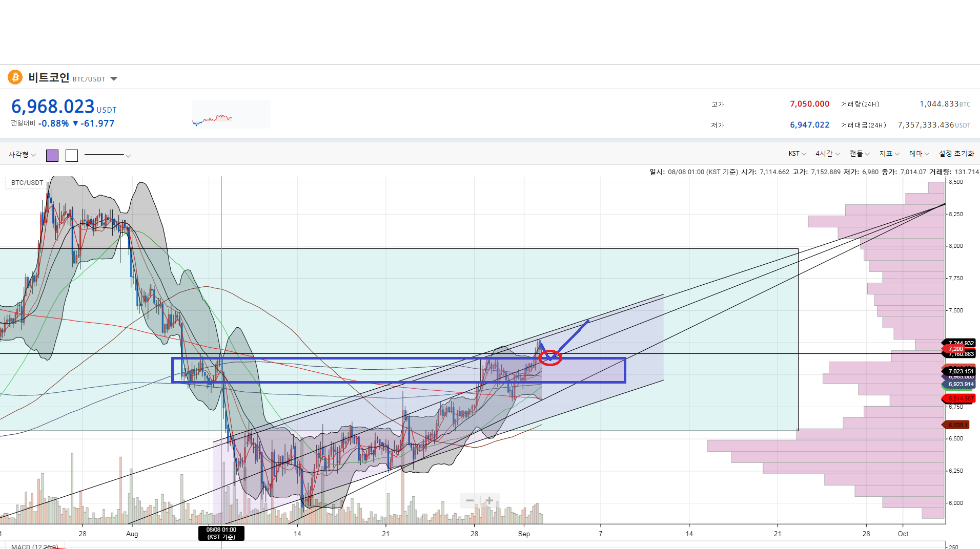The image size is (980, 549).
Task: Click the 설정 초기화 reset button
Action: [956, 154]
